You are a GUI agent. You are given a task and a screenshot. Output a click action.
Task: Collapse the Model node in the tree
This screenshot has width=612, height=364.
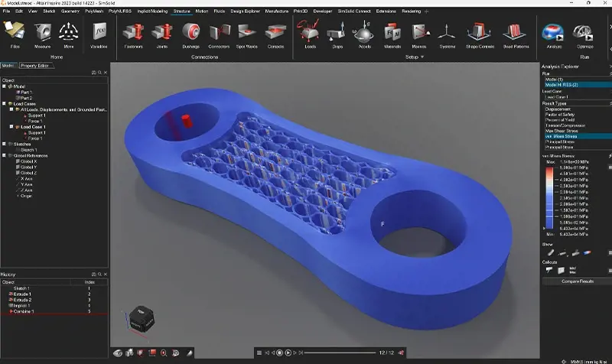[x=4, y=86]
